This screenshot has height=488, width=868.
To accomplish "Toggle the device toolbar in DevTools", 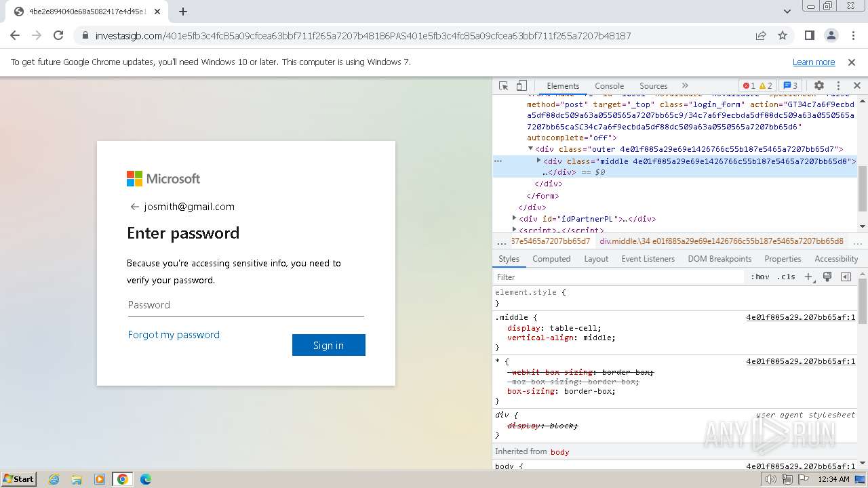I will point(521,86).
